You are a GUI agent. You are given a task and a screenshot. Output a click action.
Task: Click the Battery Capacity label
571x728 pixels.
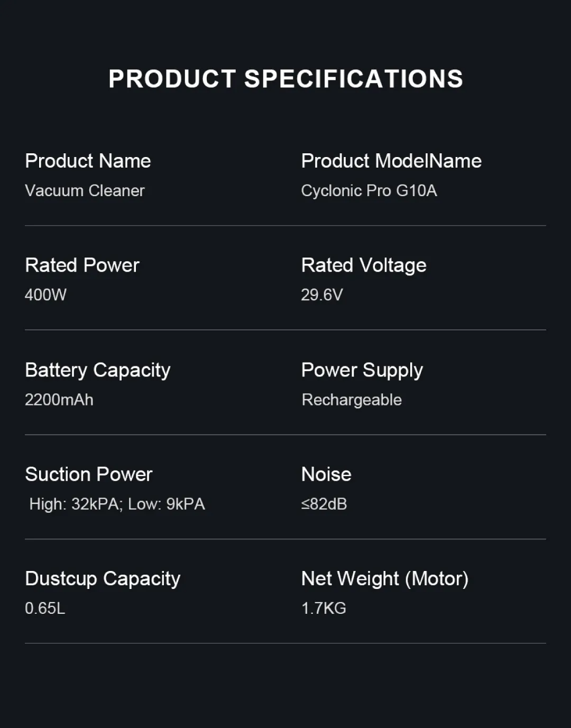(98, 370)
